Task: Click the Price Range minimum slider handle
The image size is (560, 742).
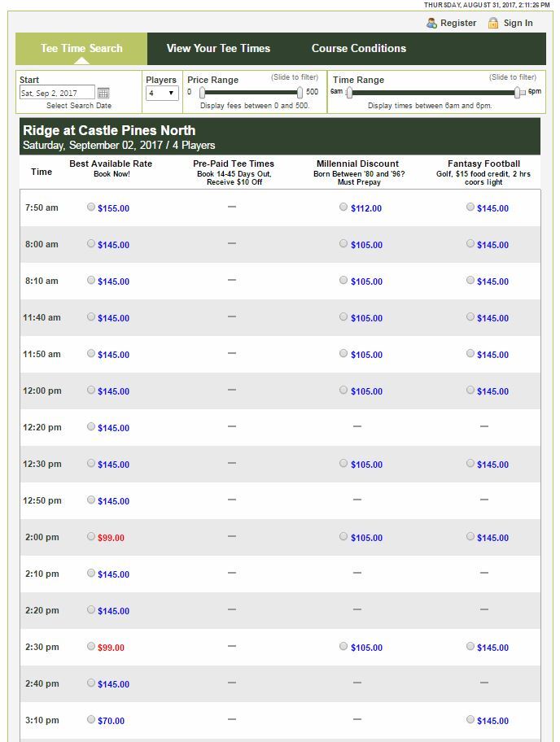Action: pos(202,92)
